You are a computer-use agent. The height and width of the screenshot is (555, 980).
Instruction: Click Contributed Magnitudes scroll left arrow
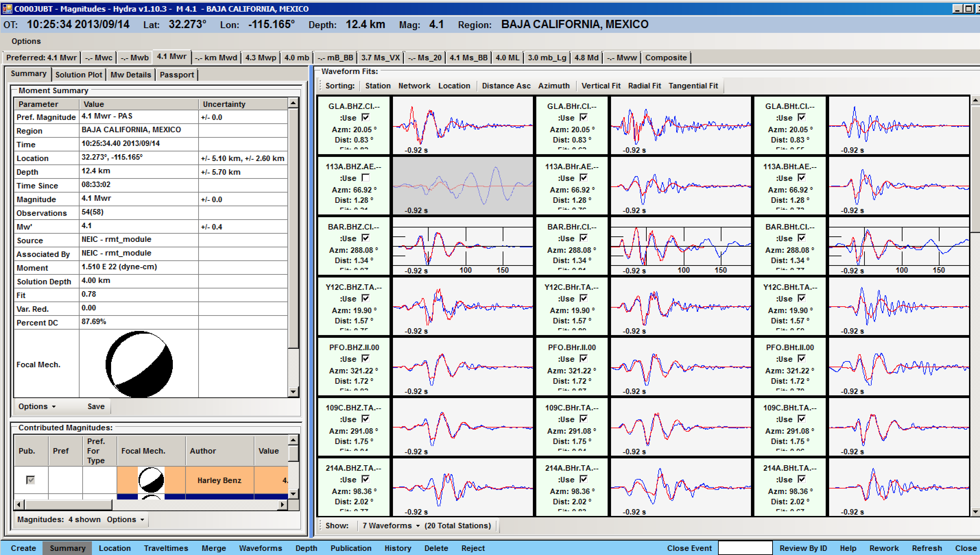pos(19,505)
